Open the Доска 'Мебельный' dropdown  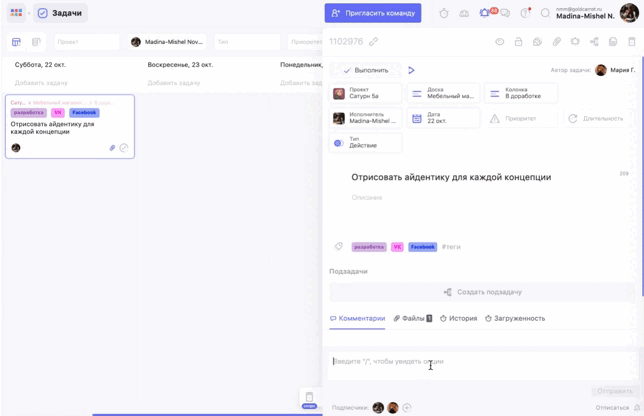[443, 93]
